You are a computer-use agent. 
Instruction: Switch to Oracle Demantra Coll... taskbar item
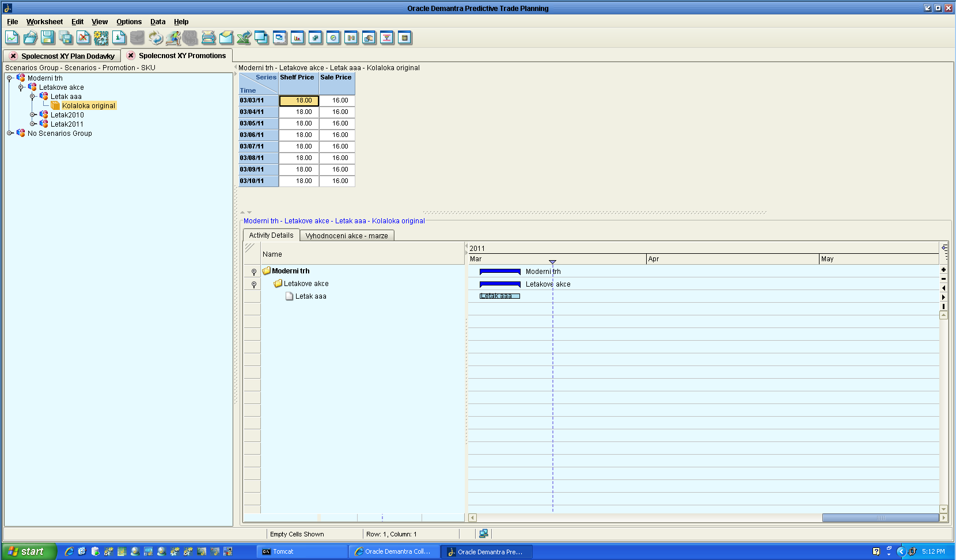click(x=394, y=551)
